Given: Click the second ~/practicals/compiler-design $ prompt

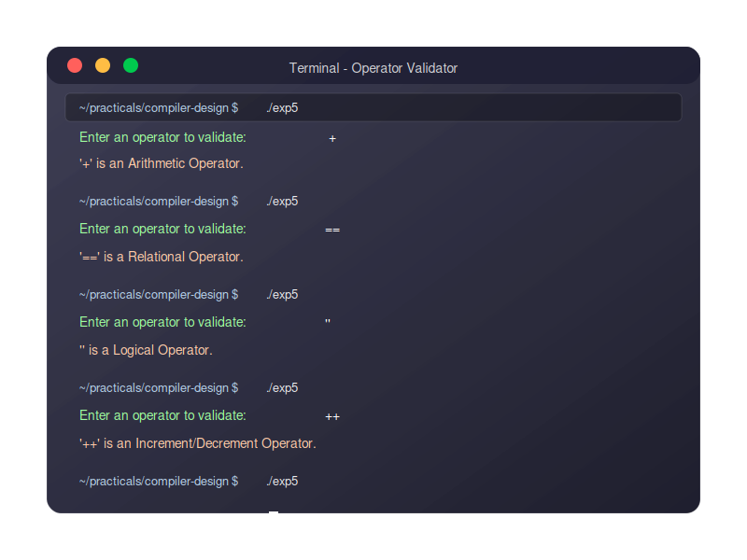Looking at the screenshot, I should pyautogui.click(x=159, y=202).
